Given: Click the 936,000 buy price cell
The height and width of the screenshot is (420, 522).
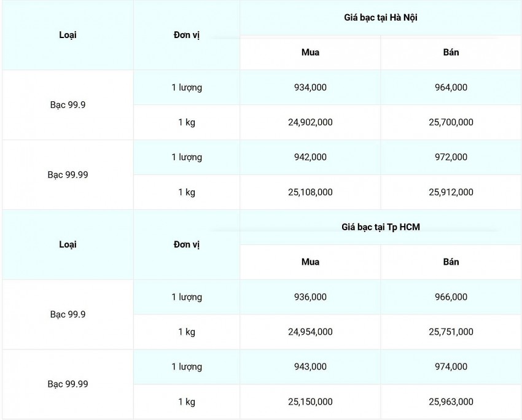Looking at the screenshot, I should tap(310, 297).
